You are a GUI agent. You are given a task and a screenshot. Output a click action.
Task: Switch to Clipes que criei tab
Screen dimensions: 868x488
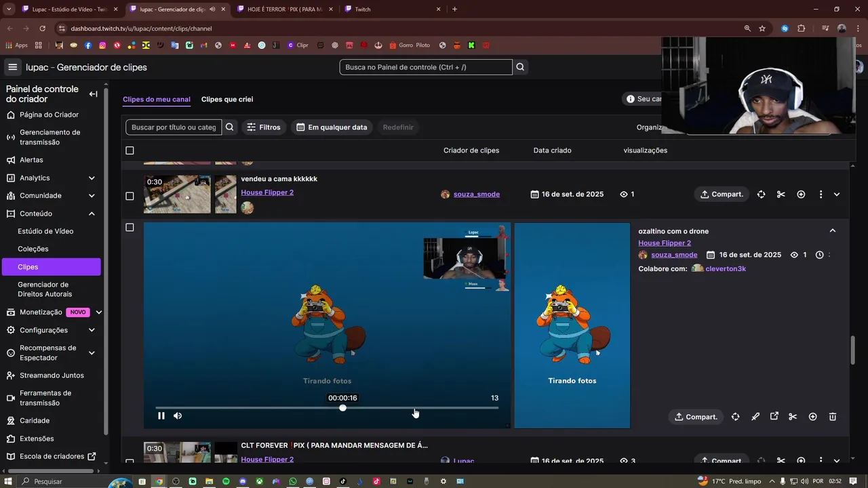point(227,99)
